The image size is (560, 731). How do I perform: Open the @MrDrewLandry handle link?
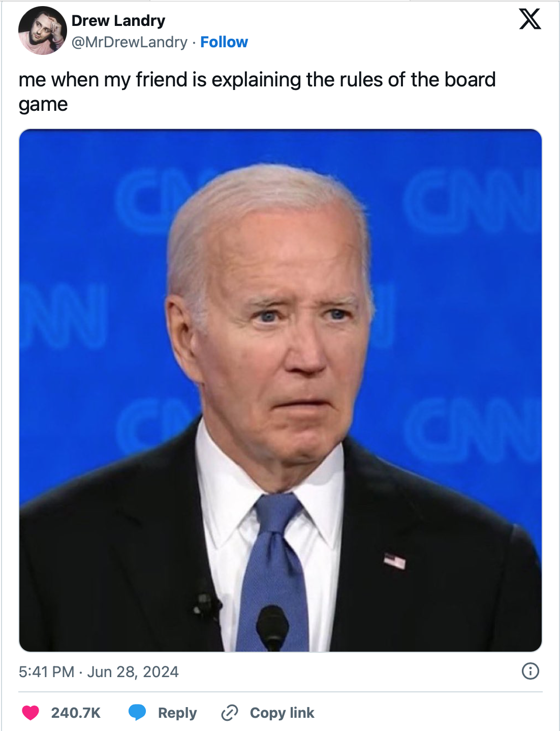130,42
